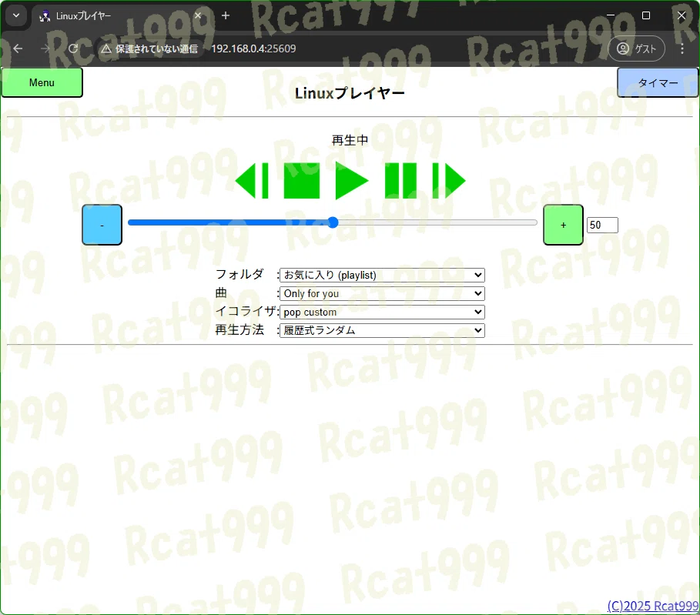The width and height of the screenshot is (700, 615).
Task: Reload the page
Action: pyautogui.click(x=73, y=48)
